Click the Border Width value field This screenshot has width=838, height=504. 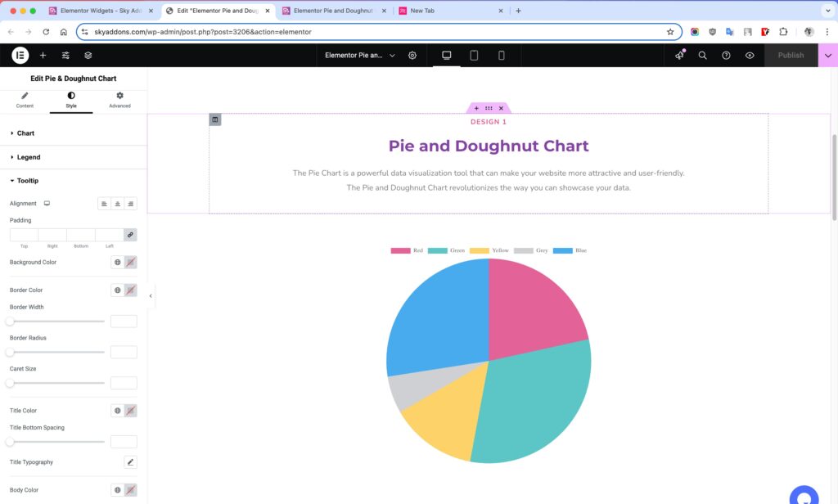pyautogui.click(x=124, y=322)
